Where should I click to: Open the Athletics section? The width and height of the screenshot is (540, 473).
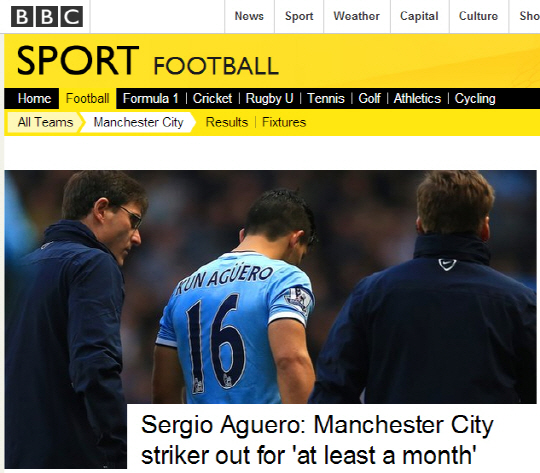(x=417, y=99)
